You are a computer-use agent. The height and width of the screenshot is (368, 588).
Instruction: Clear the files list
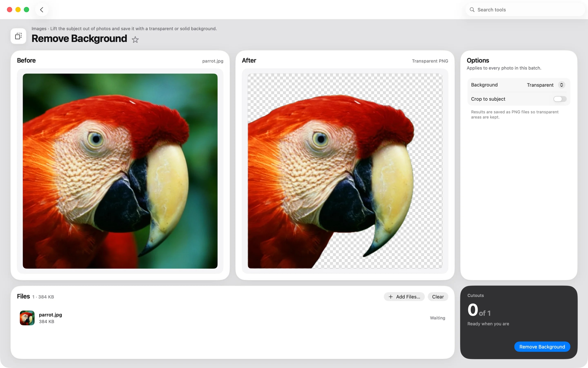tap(438, 297)
